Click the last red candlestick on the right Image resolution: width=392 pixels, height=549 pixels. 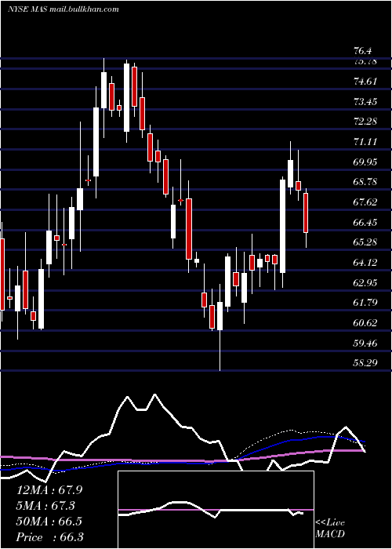[x=306, y=213]
